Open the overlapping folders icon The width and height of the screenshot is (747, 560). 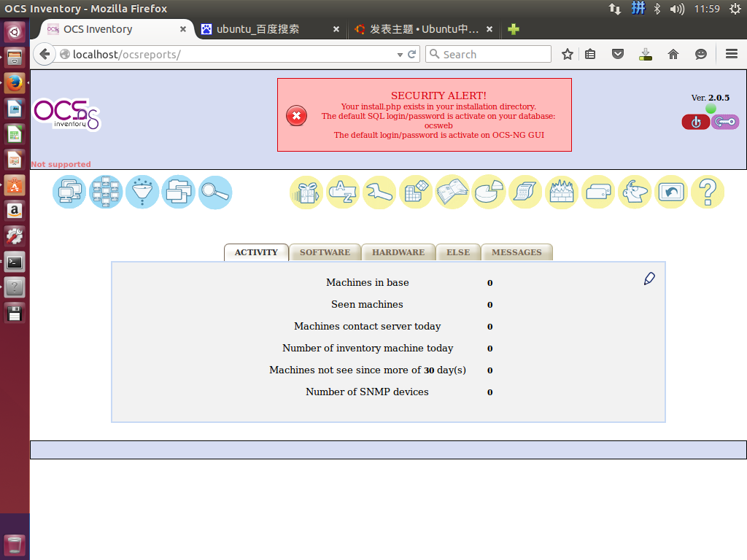click(179, 192)
